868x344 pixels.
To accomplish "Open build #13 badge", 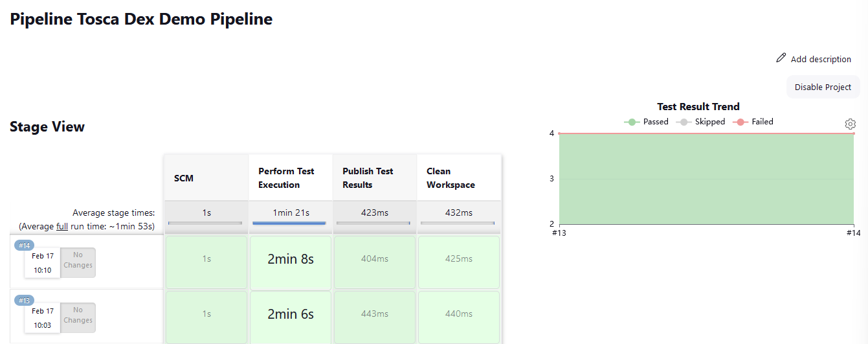I will (25, 301).
